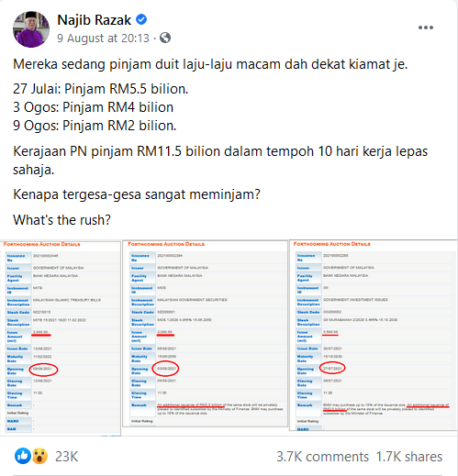Open Najib Razak's profile picture
The height and width of the screenshot is (476, 458).
(x=31, y=29)
